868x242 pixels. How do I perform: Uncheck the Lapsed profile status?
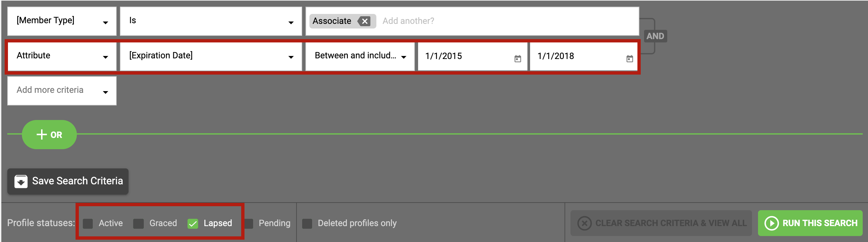[193, 223]
